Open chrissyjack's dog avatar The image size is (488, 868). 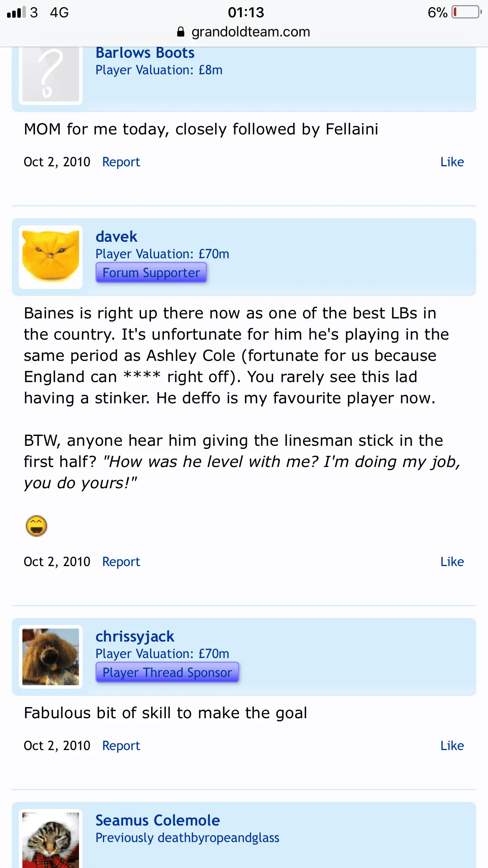(x=51, y=657)
